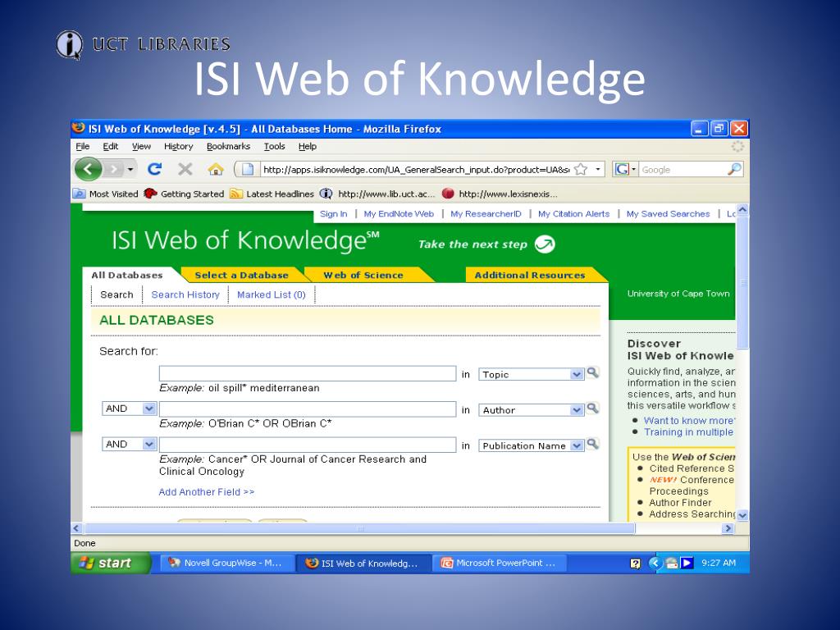The height and width of the screenshot is (630, 840).
Task: Click the help question mark tray icon
Action: 636,563
